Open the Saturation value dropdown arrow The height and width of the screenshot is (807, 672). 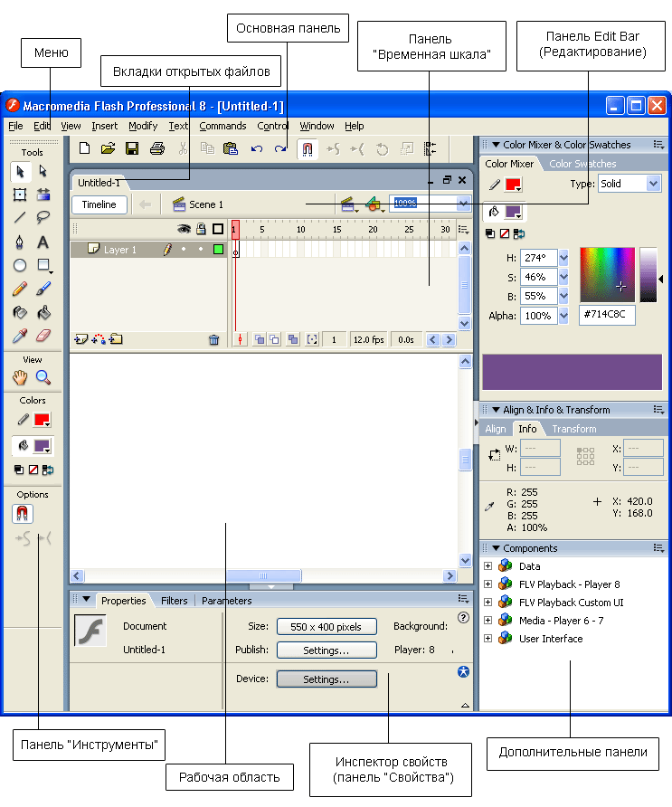pos(563,277)
